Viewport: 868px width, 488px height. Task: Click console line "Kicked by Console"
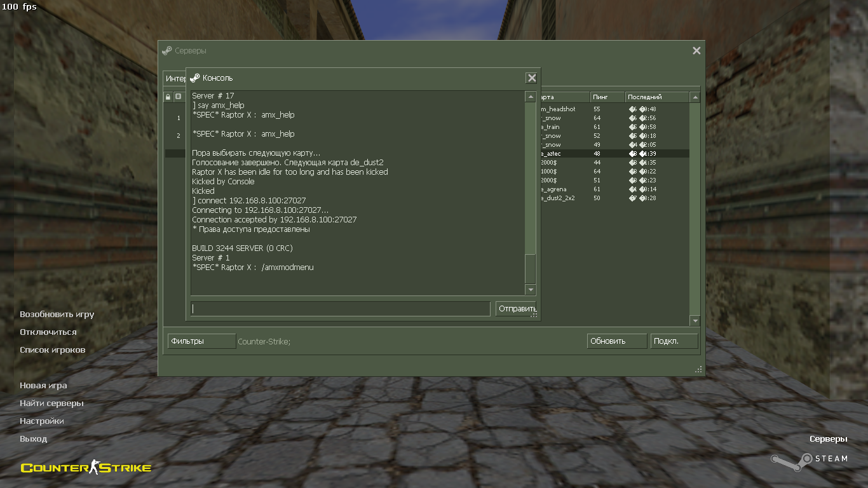coord(223,182)
